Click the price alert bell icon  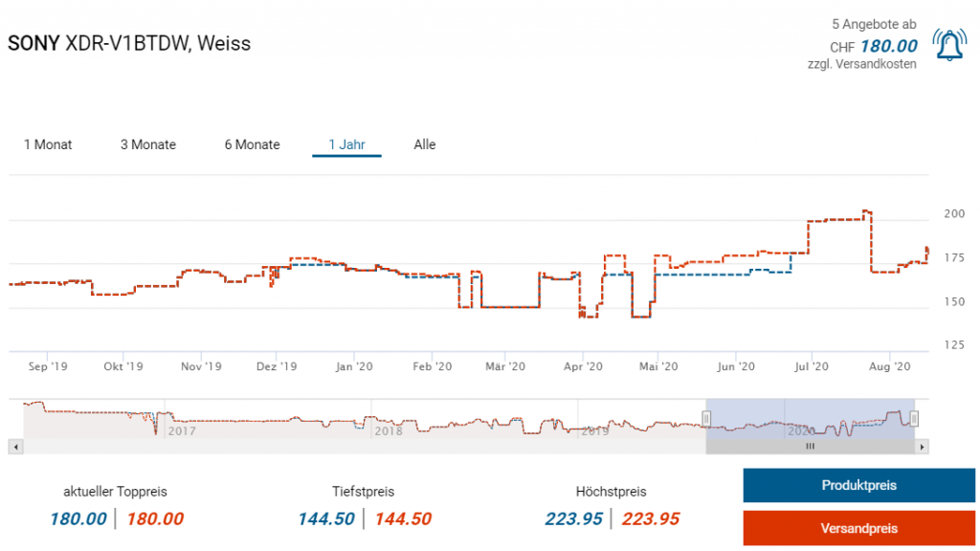pos(949,45)
